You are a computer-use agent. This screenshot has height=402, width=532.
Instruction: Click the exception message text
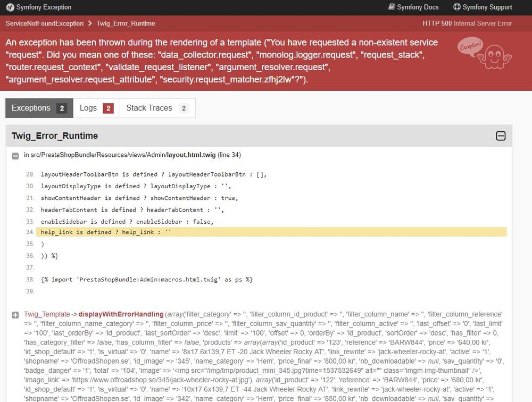tap(221, 61)
